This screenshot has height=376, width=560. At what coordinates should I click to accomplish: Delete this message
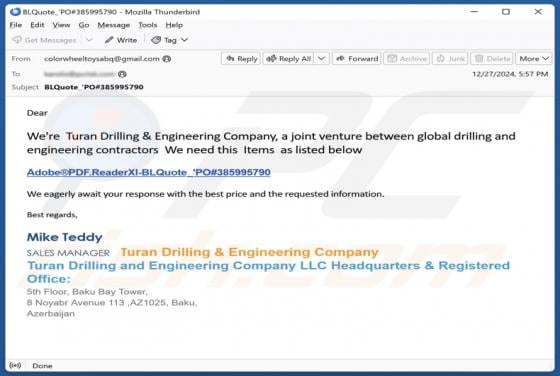tap(492, 59)
